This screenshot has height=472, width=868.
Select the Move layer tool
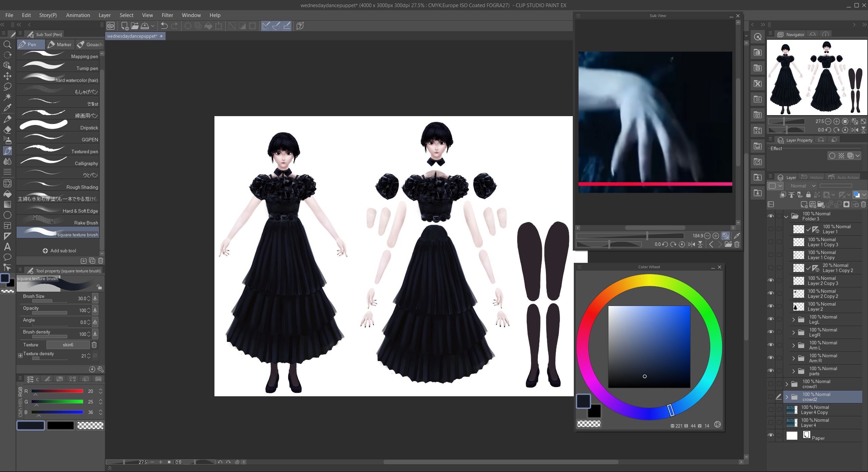(x=7, y=76)
